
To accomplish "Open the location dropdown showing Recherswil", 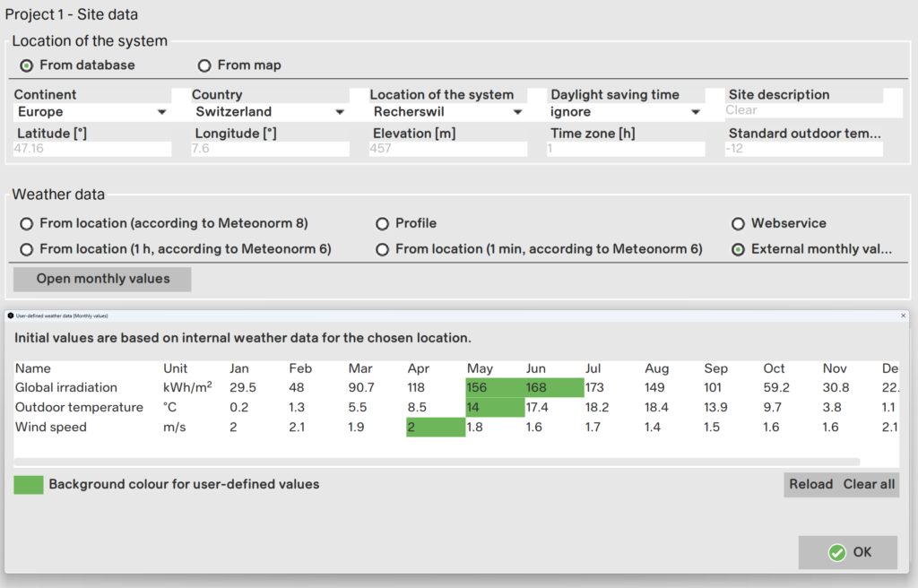I will click(x=448, y=112).
